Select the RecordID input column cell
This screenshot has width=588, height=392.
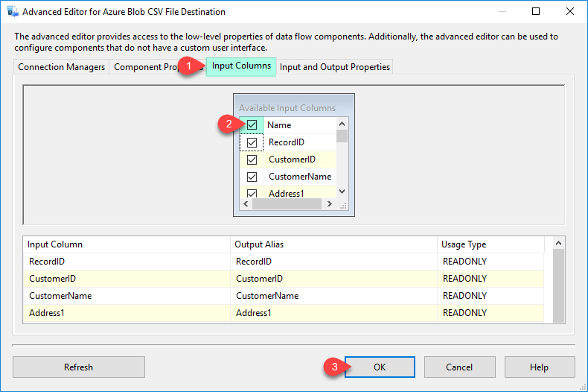click(x=127, y=262)
